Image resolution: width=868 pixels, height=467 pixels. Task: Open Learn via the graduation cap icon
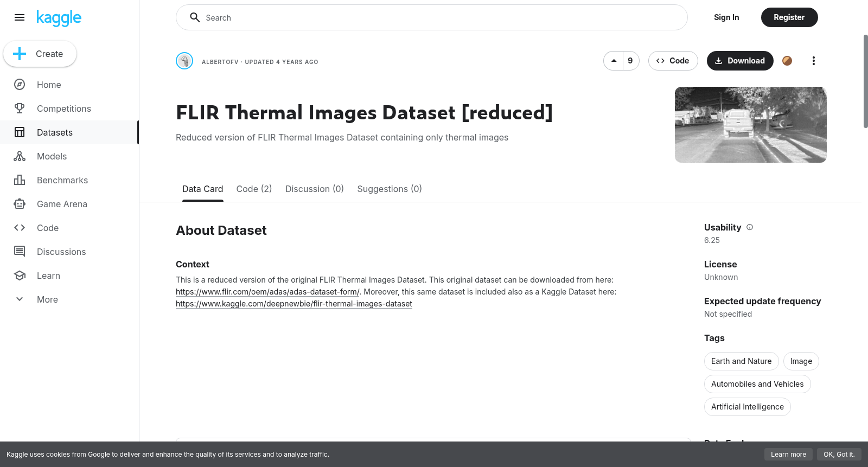tap(20, 276)
